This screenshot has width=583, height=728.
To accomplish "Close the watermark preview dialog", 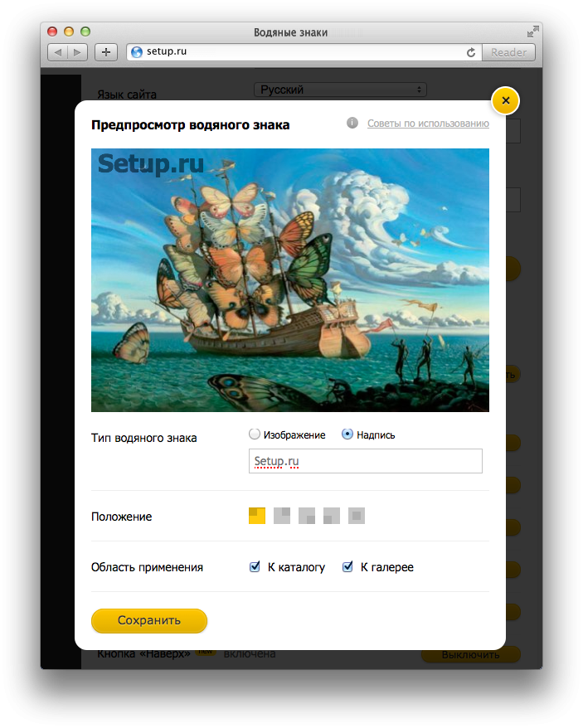I will [x=505, y=100].
